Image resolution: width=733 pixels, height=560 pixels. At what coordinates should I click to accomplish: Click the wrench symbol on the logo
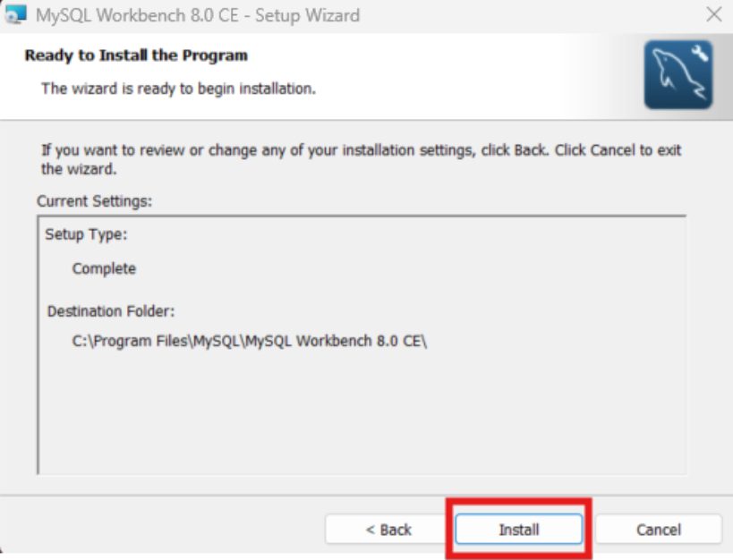(699, 54)
